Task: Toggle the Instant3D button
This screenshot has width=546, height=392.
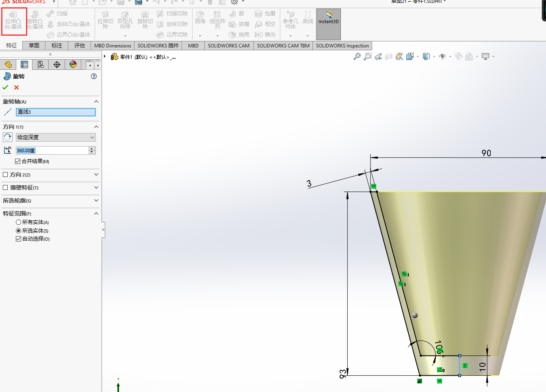Action: tap(329, 24)
